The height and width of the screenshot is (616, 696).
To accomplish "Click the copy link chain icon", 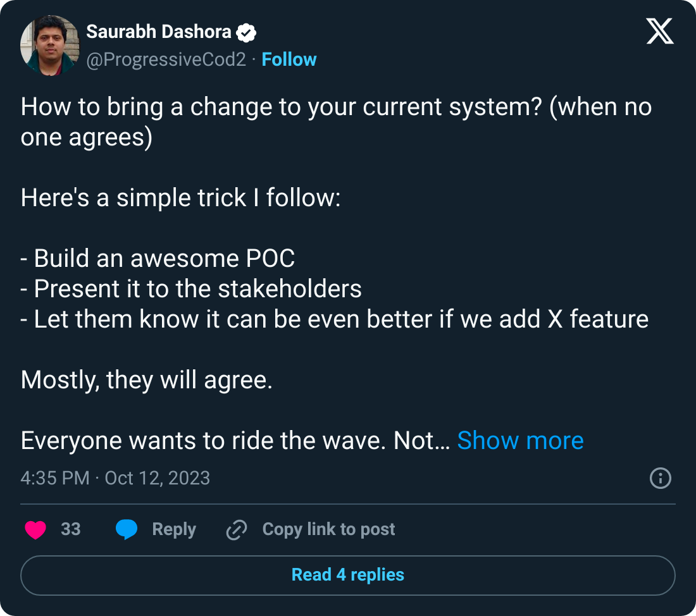I will [236, 529].
